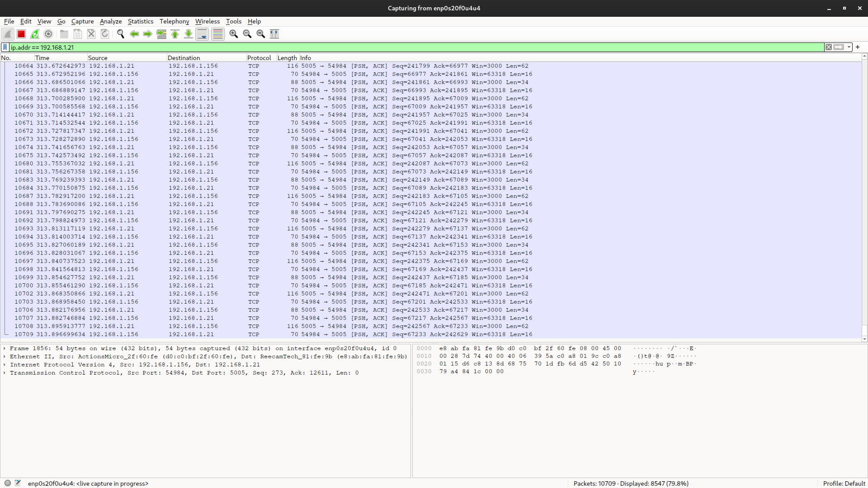Viewport: 868px width, 488px height.
Task: Toggle packet list colorization
Action: (x=217, y=34)
